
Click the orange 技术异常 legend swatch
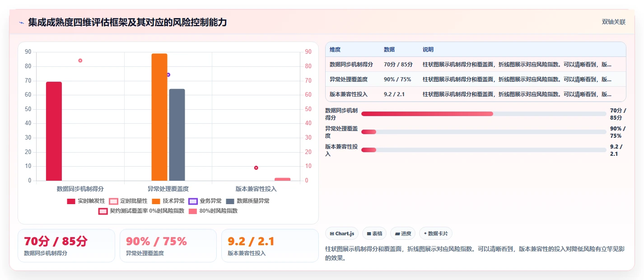156,201
